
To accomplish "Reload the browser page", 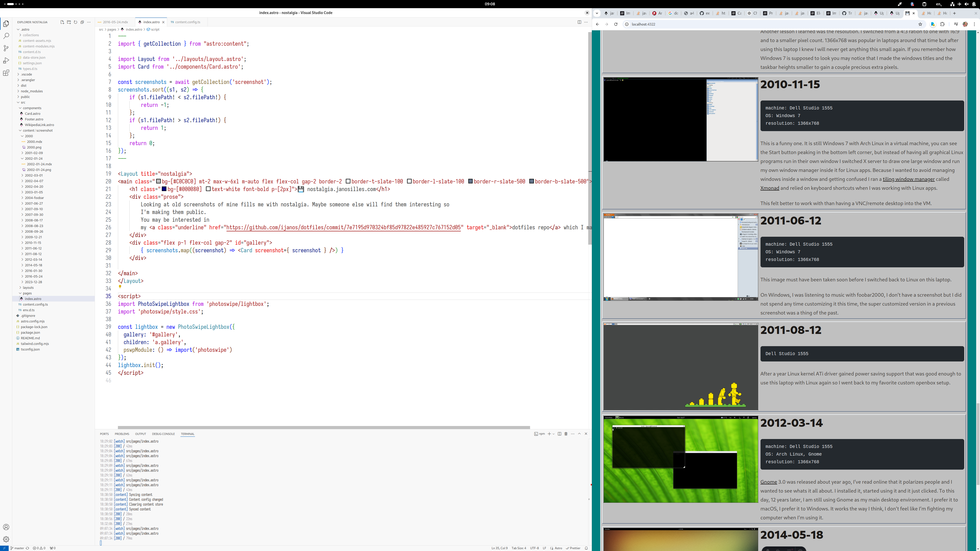I will [x=616, y=24].
